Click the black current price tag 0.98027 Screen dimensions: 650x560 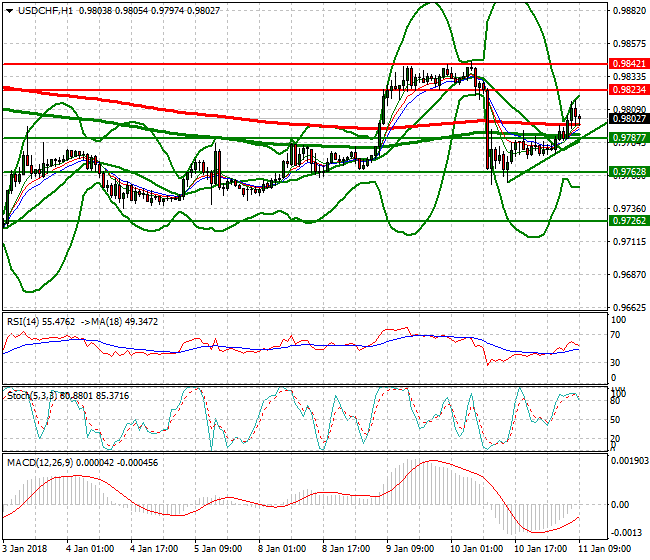click(628, 118)
